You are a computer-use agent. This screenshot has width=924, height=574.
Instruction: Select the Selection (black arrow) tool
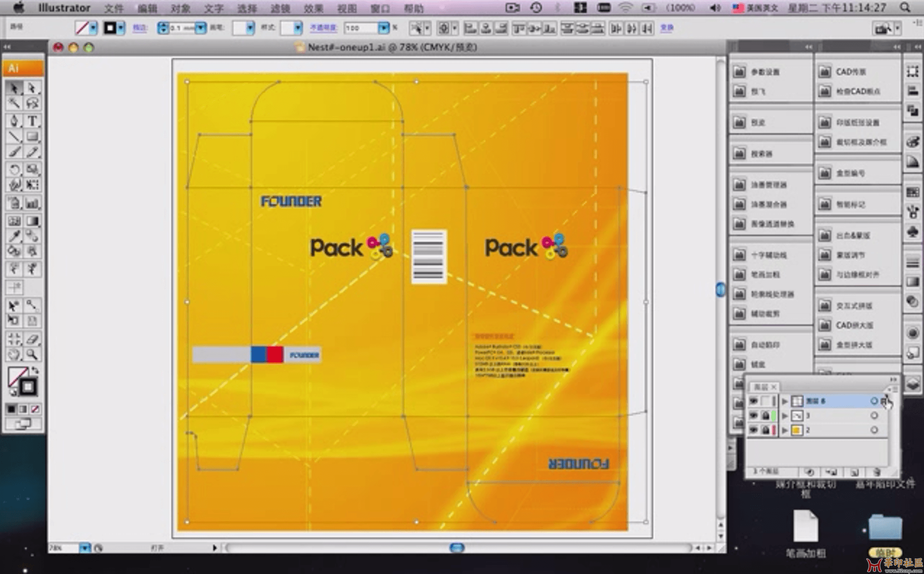point(14,88)
